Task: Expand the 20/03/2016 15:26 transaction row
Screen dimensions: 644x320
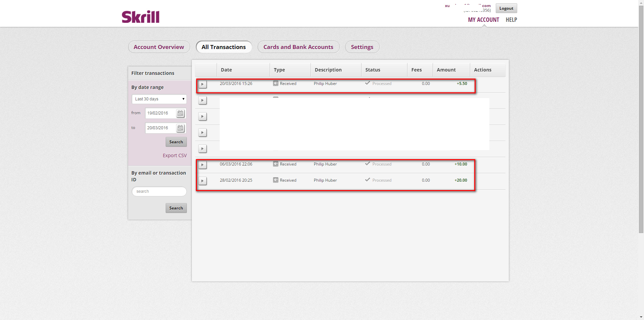Action: [202, 84]
